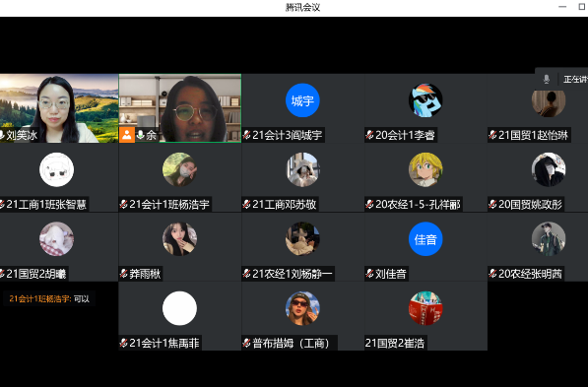This screenshot has width=588, height=387.
Task: Click the speaking indicator microphone at top right
Action: 547,79
